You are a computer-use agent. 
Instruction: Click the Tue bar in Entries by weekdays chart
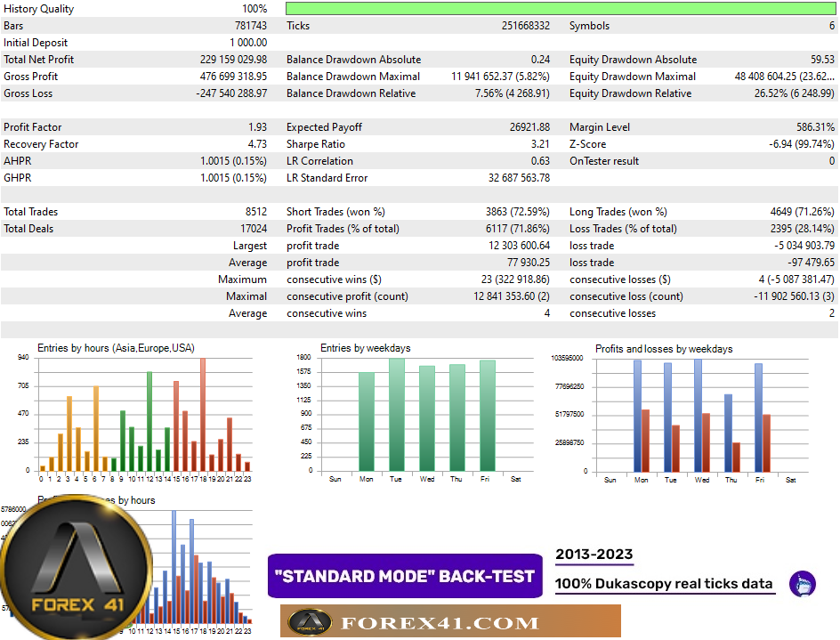397,414
